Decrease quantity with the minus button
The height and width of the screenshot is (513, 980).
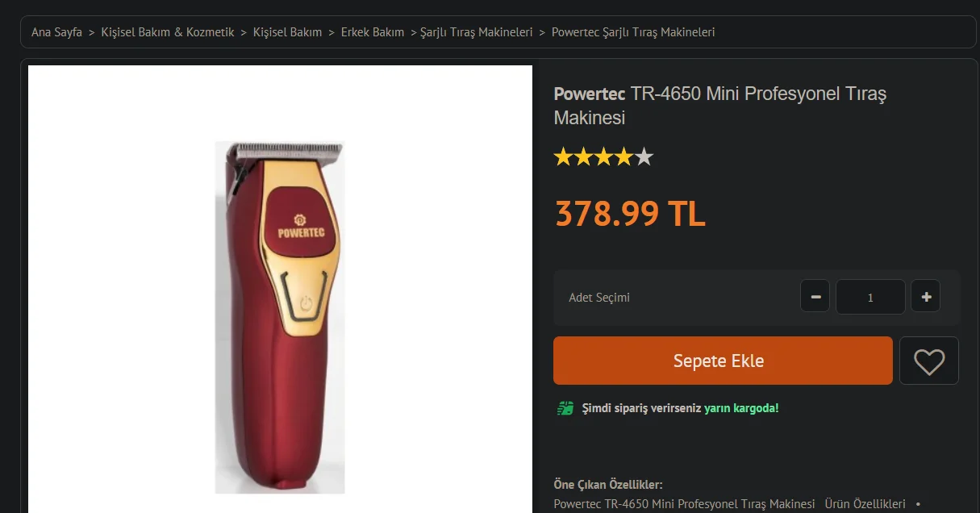click(x=815, y=297)
